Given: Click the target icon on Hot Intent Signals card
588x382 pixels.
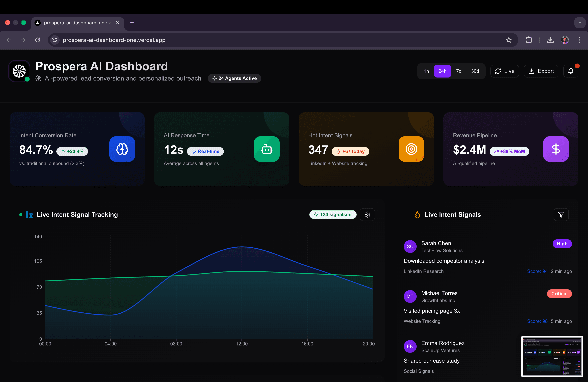Looking at the screenshot, I should (x=411, y=149).
